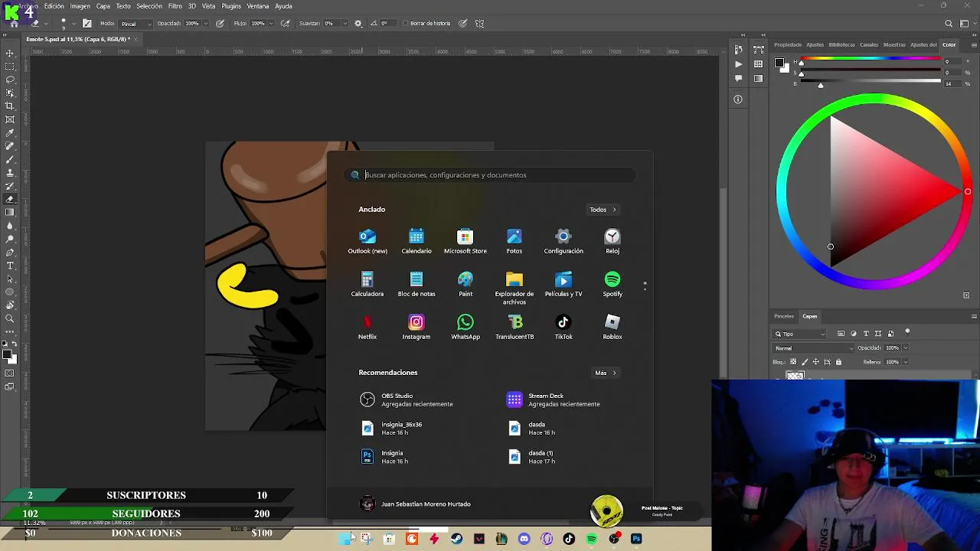Open Películas y TV app
The width and height of the screenshot is (980, 551).
point(563,284)
